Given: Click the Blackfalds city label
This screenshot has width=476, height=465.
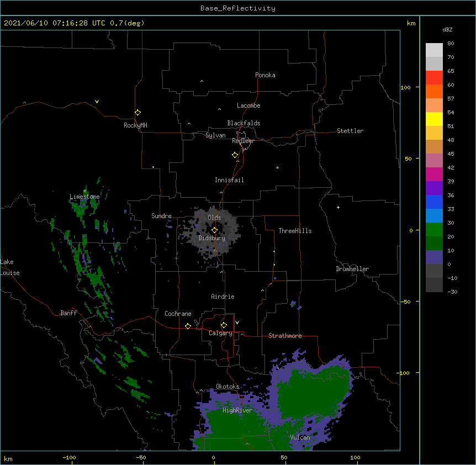Looking at the screenshot, I should [x=244, y=123].
